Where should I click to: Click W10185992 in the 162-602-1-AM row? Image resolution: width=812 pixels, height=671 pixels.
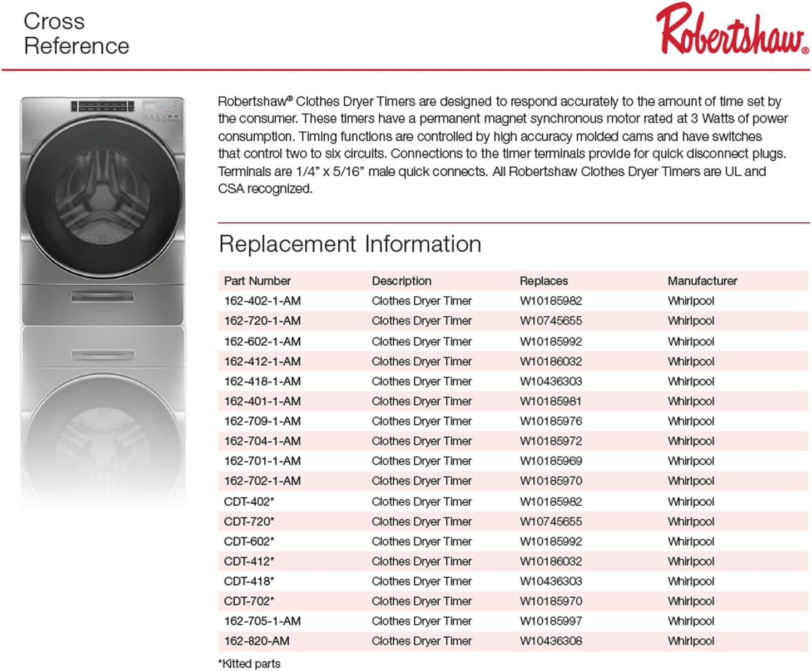coord(551,341)
